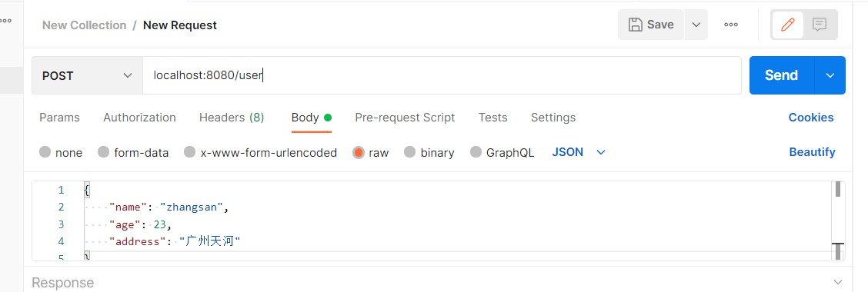Click the blue Send button
This screenshot has height=292, width=868.
coord(781,76)
